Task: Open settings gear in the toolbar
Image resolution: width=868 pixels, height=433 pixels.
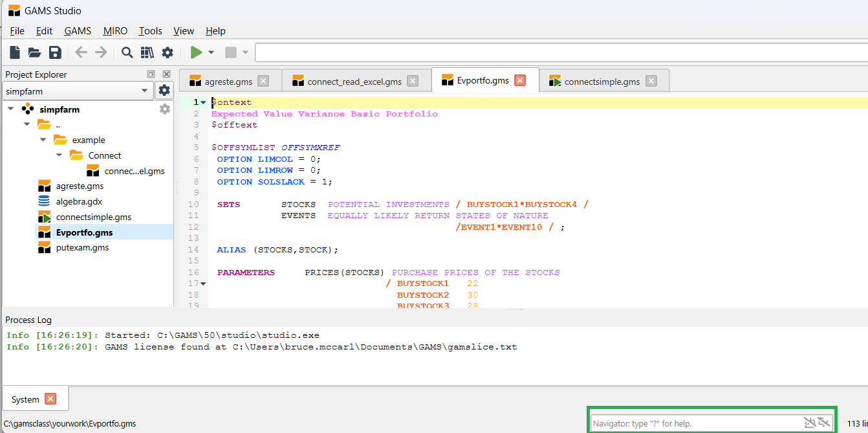Action: tap(168, 52)
